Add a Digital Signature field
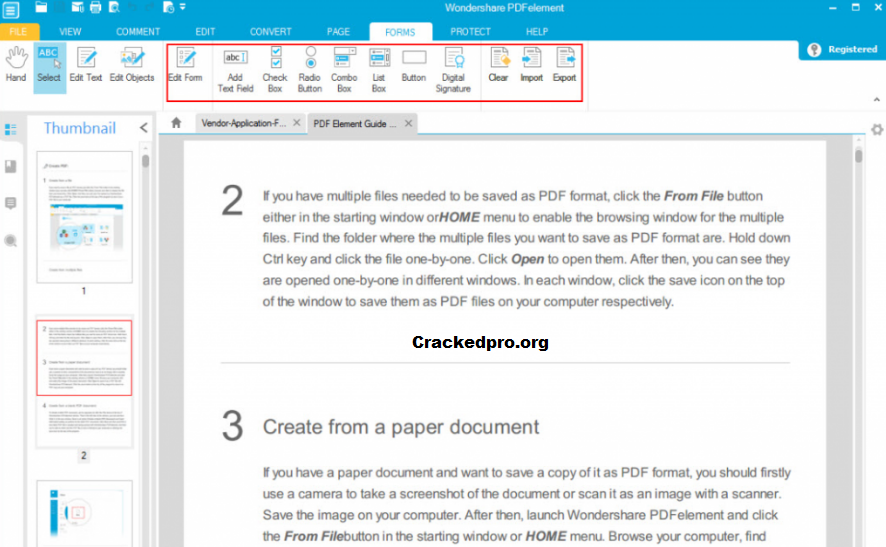 [x=453, y=71]
